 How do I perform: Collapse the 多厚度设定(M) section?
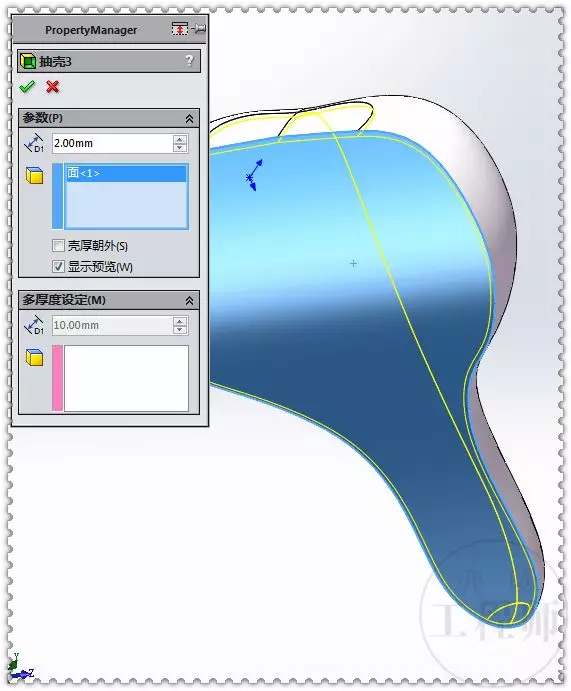(189, 301)
